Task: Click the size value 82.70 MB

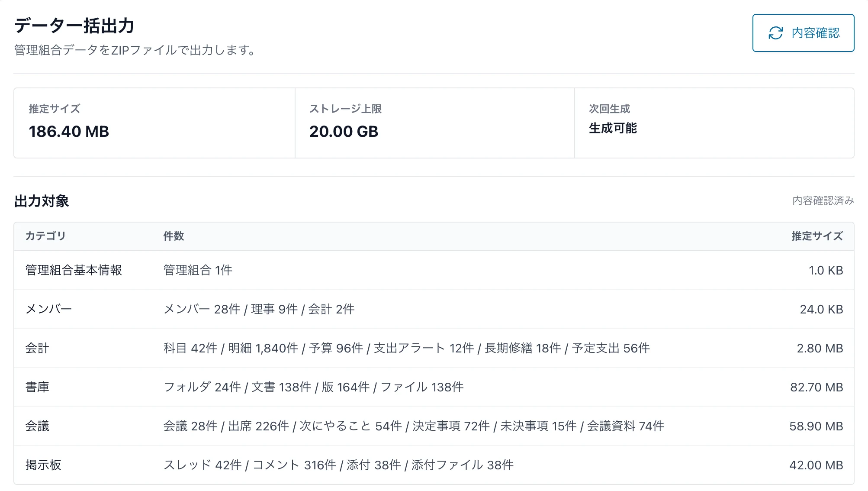Action: [817, 387]
